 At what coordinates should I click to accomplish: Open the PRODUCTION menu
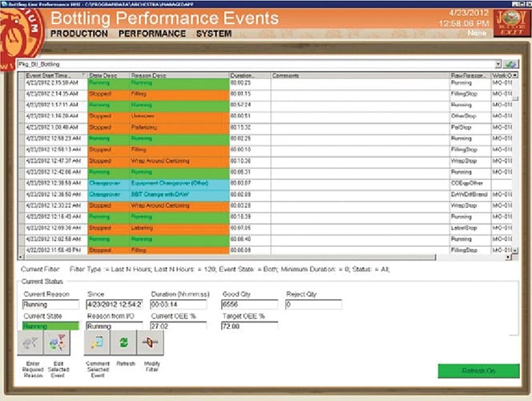coord(78,34)
